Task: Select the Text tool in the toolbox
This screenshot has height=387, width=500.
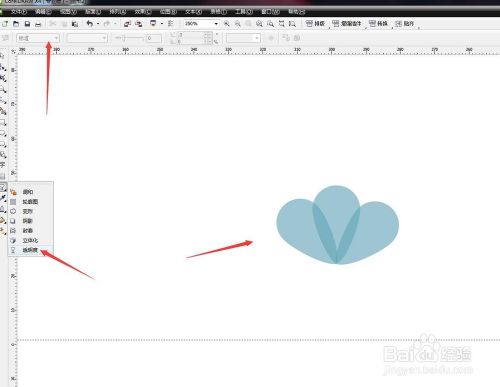Action: point(3,165)
